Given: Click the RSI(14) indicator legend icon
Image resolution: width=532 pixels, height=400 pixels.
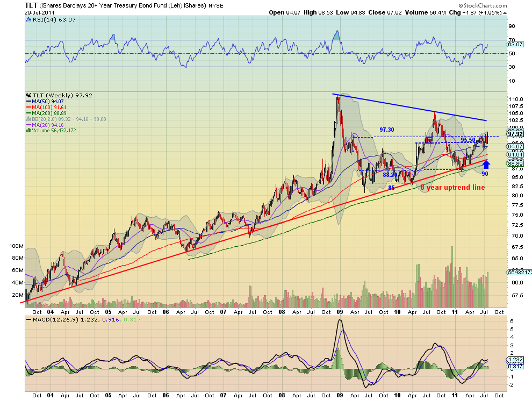Looking at the screenshot, I should pyautogui.click(x=29, y=20).
